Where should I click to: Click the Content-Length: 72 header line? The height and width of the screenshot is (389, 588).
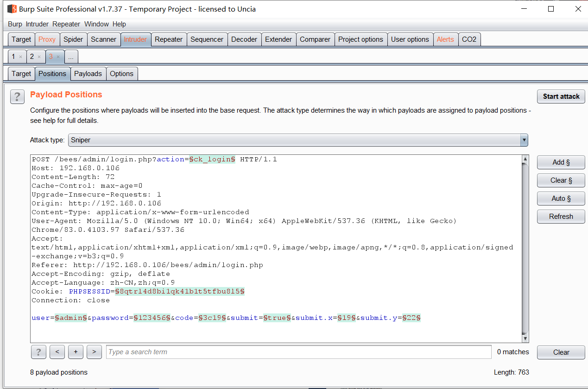tap(73, 177)
